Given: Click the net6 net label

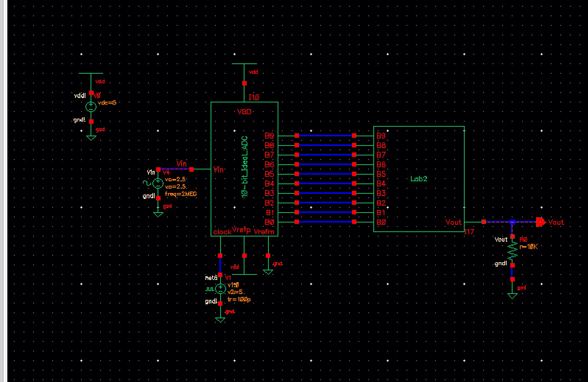Looking at the screenshot, I should click(x=211, y=278).
